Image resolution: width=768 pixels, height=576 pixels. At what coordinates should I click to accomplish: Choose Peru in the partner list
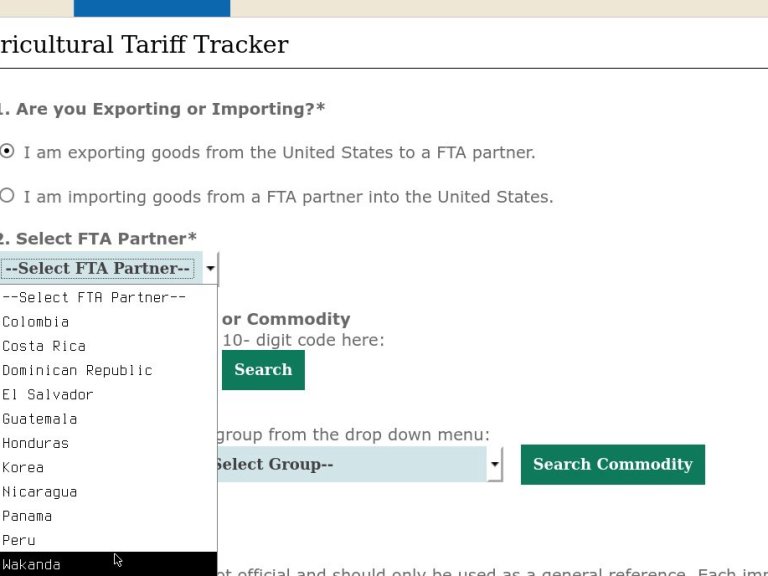[x=19, y=540]
